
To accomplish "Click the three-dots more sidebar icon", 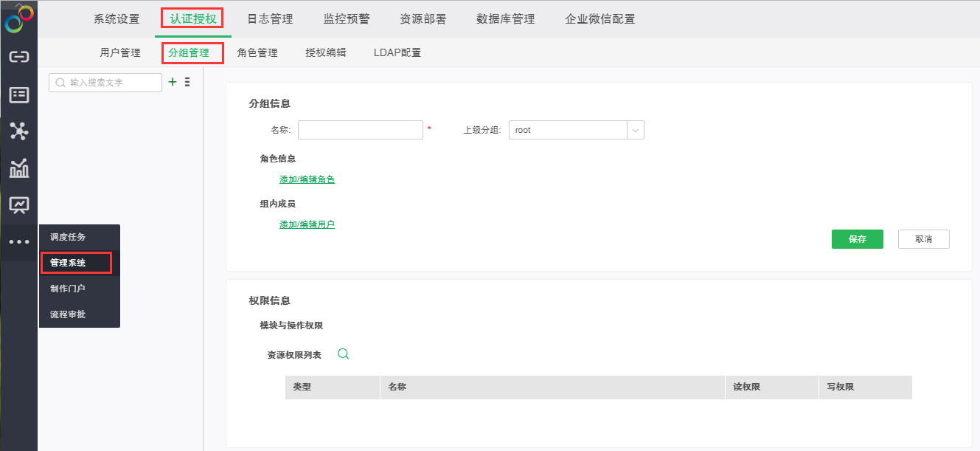I will pos(18,241).
